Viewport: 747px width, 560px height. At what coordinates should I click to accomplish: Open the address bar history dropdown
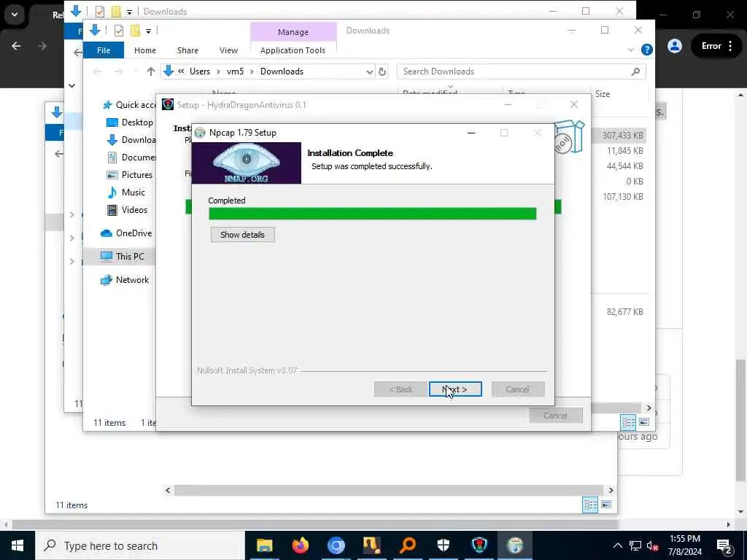coord(369,71)
